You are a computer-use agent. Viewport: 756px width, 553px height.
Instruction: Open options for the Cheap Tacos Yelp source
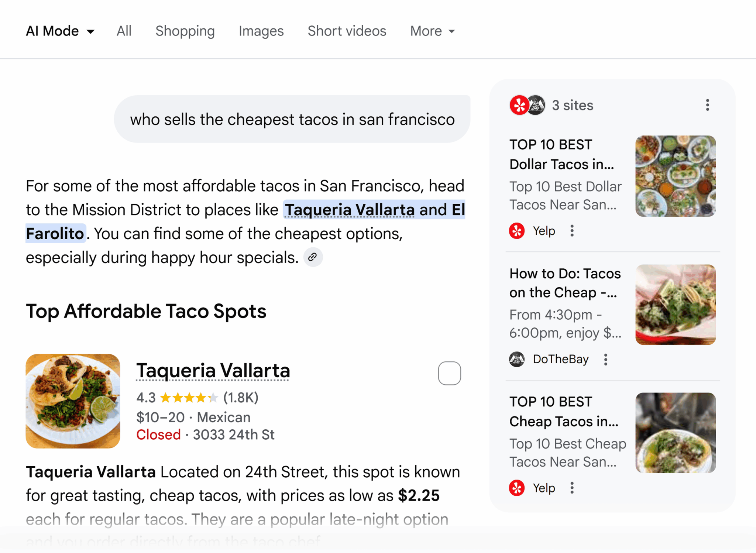pyautogui.click(x=572, y=488)
